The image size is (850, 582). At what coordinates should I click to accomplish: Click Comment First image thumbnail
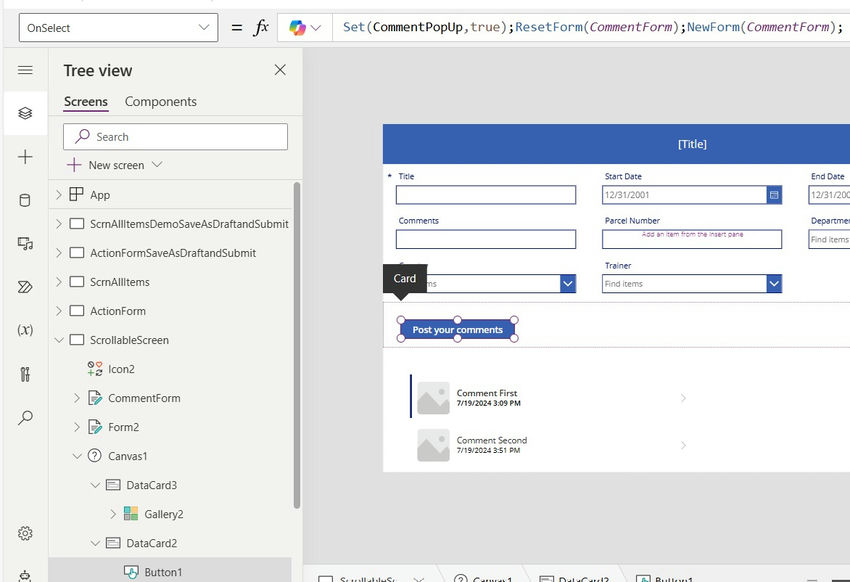click(x=433, y=398)
